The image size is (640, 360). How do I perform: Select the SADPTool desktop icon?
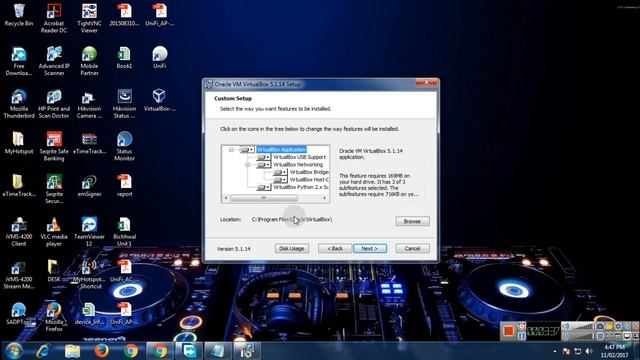[19, 313]
